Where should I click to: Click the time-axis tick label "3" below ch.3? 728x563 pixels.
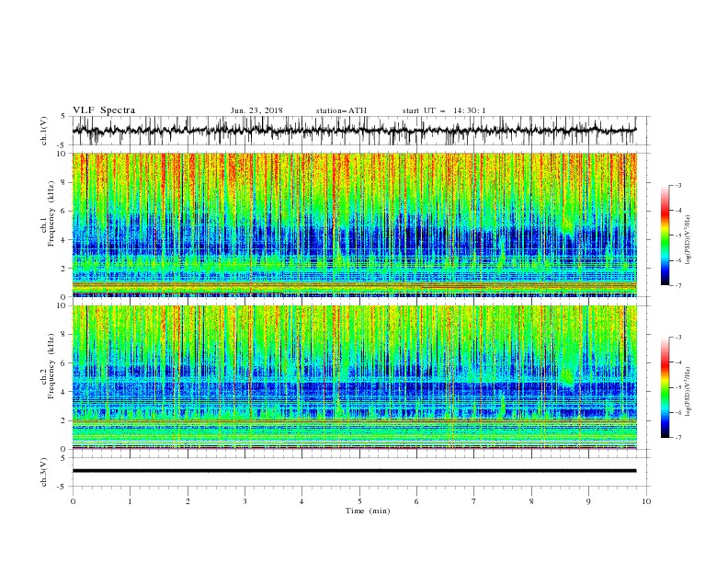coord(245,501)
